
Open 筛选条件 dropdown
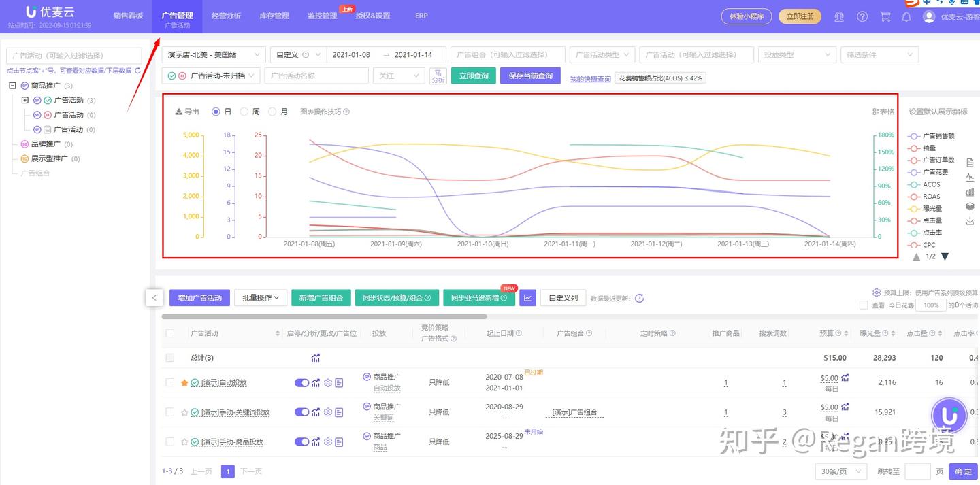pos(879,54)
